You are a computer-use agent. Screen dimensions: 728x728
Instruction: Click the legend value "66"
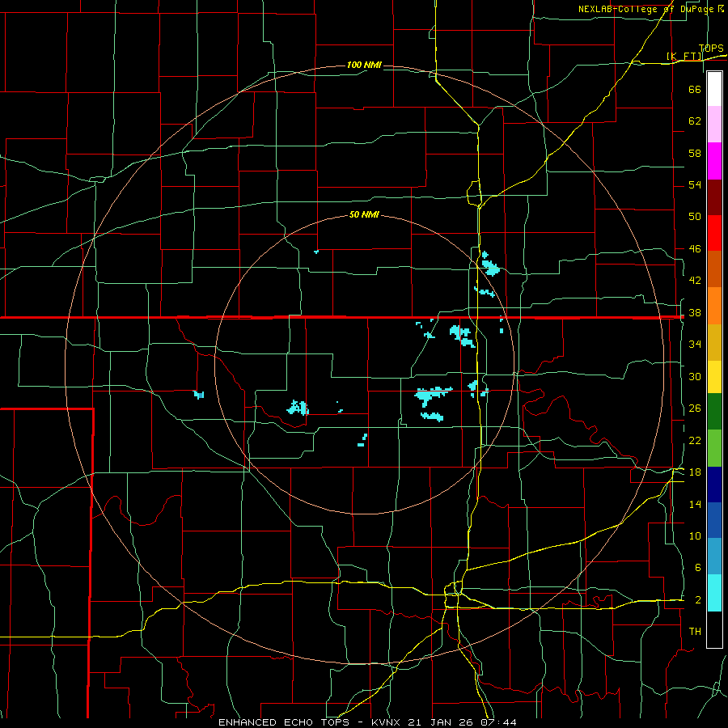click(695, 89)
